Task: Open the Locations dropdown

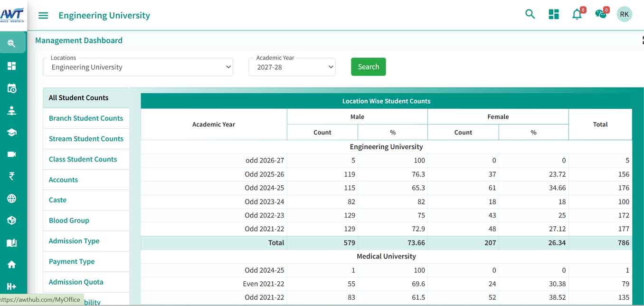Action: coord(138,67)
